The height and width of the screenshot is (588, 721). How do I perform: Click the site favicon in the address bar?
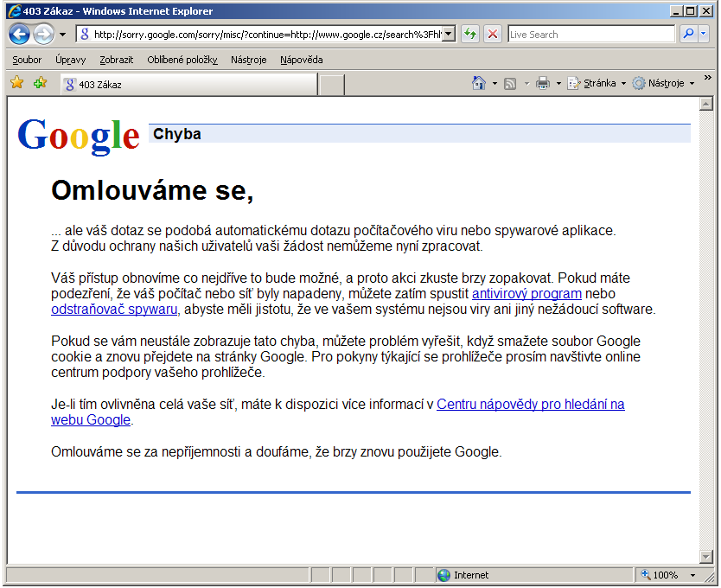pos(85,34)
